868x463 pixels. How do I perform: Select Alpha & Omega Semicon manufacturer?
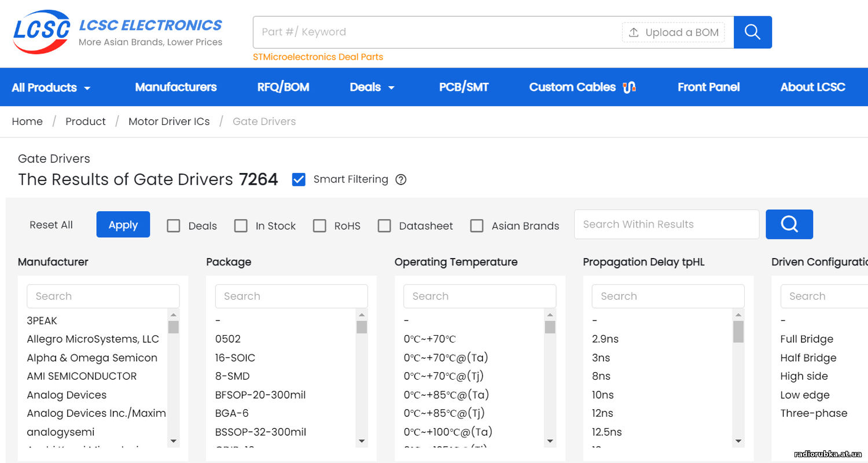pyautogui.click(x=92, y=358)
